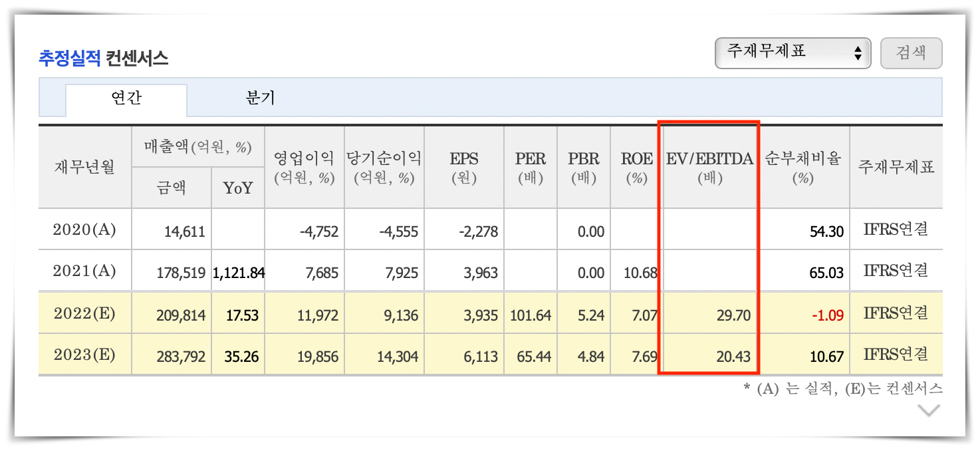Click the 7.69 ROE value

[x=644, y=357]
